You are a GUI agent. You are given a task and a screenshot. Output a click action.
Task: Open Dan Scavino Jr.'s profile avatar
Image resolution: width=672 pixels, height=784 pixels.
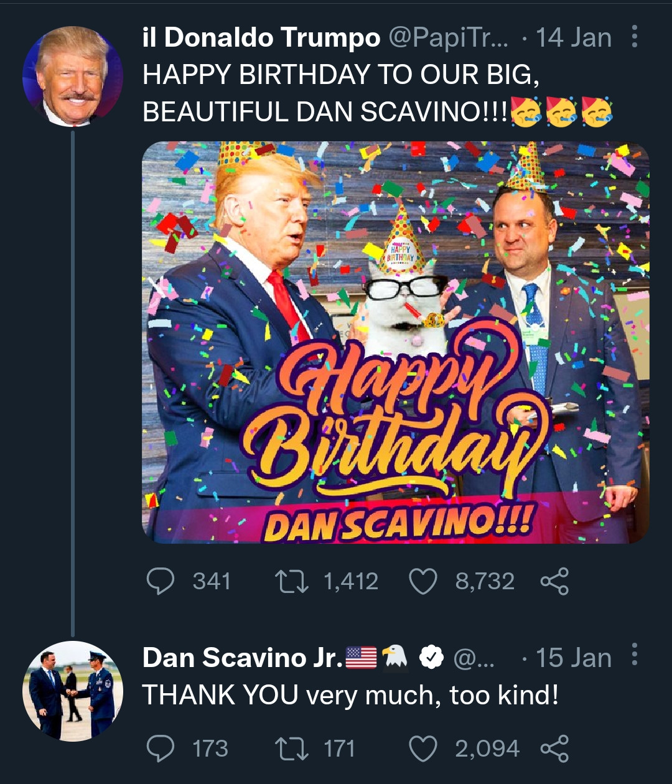(x=73, y=691)
